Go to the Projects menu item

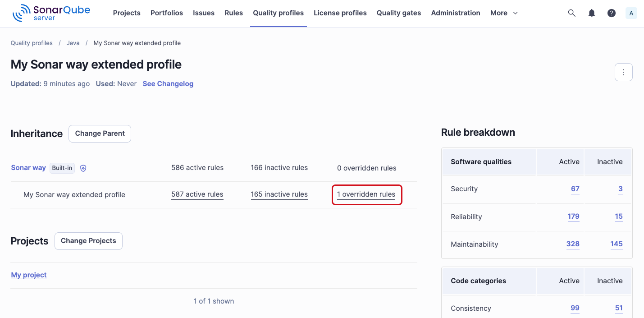(x=127, y=13)
